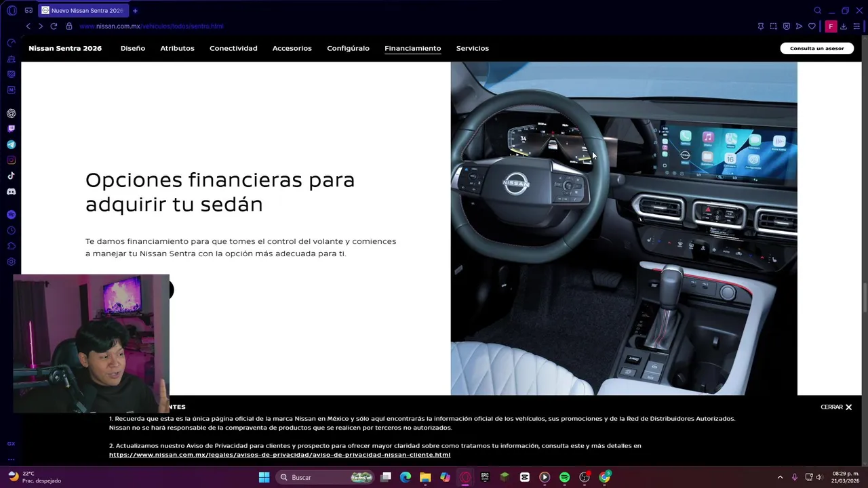Viewport: 868px width, 488px height.
Task: Close the notice banner with CERRAR
Action: pos(836,407)
